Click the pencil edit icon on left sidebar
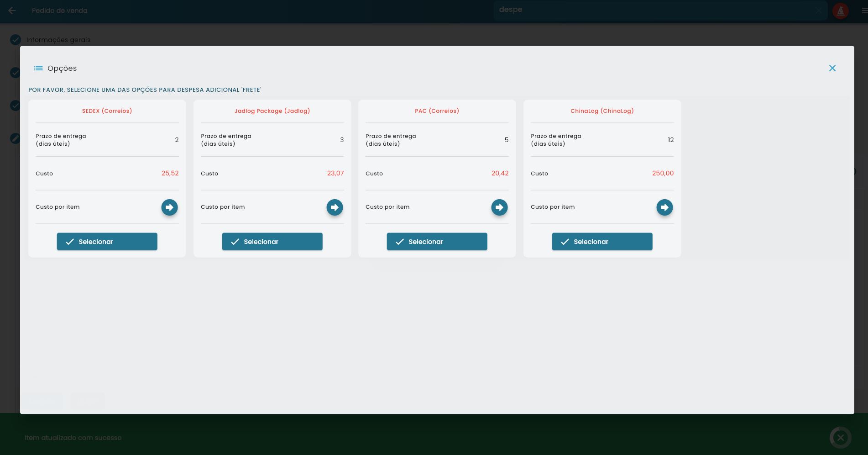 tap(15, 138)
